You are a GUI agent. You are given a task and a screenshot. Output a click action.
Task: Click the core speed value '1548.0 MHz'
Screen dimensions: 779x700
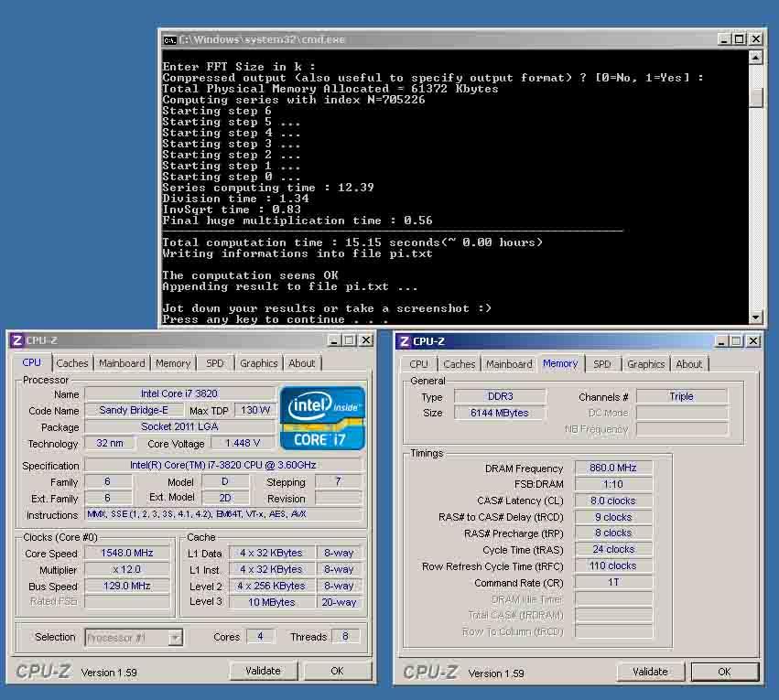127,553
